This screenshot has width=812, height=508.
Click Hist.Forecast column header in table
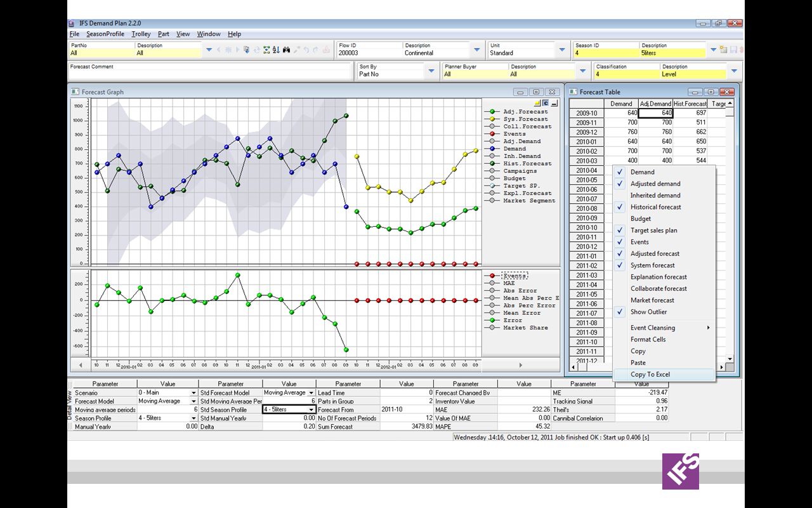(x=690, y=104)
